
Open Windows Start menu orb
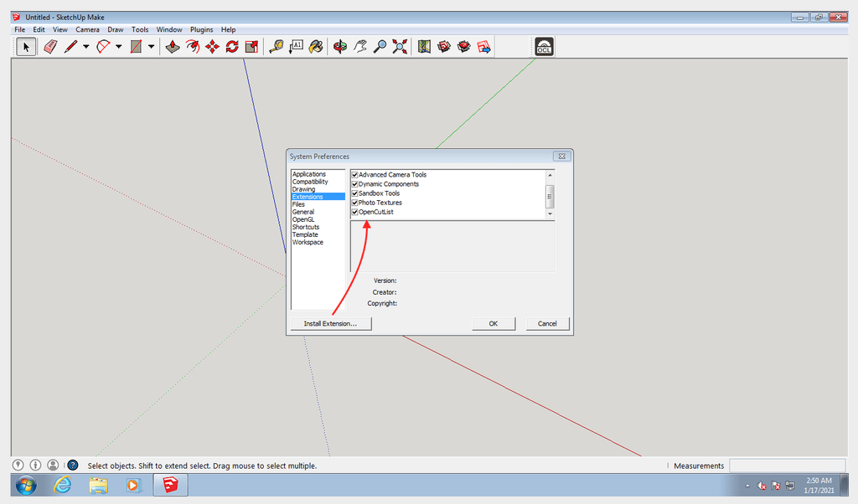click(x=26, y=485)
